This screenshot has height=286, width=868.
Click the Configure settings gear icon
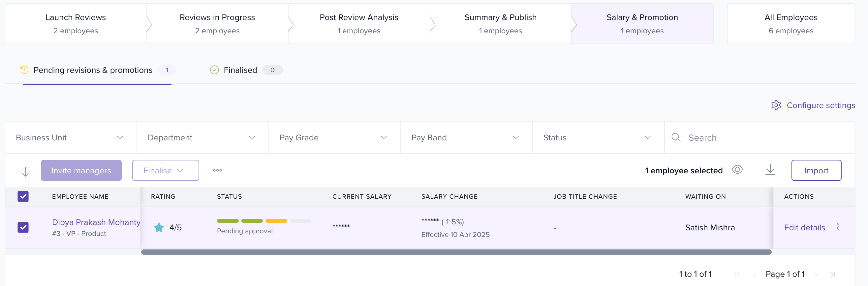(776, 105)
